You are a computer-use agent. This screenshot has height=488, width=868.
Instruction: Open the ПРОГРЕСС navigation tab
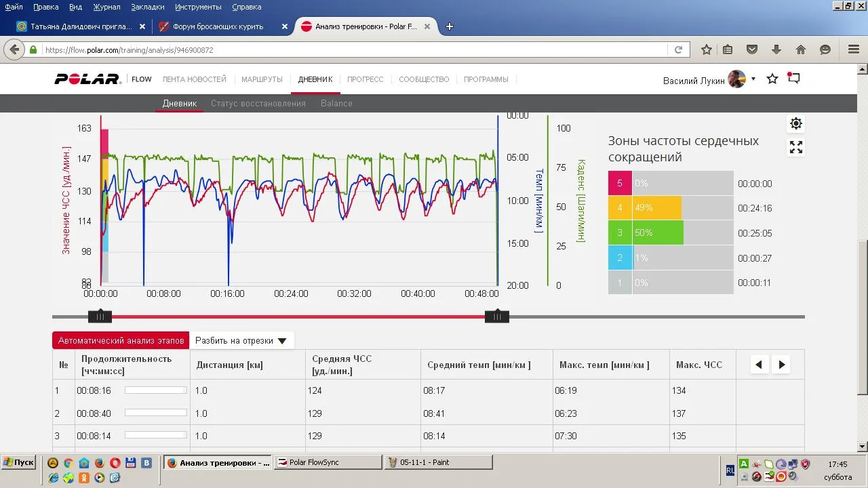(365, 79)
